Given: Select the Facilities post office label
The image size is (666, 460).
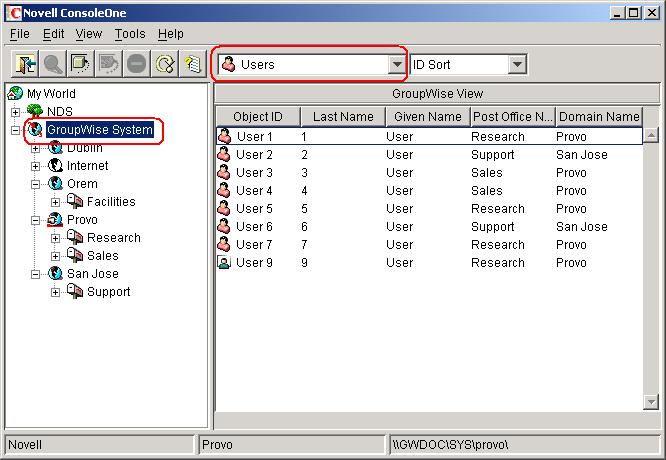Looking at the screenshot, I should click(111, 201).
